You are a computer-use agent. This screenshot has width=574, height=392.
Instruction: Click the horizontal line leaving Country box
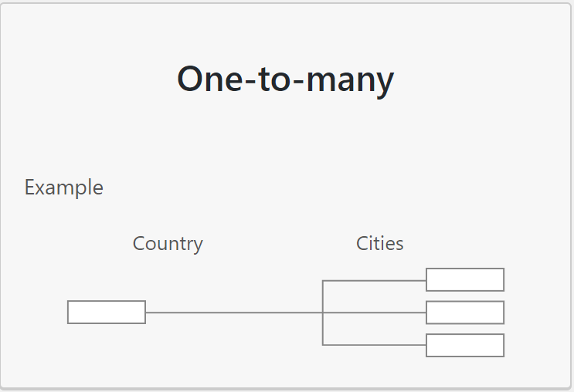(x=234, y=313)
